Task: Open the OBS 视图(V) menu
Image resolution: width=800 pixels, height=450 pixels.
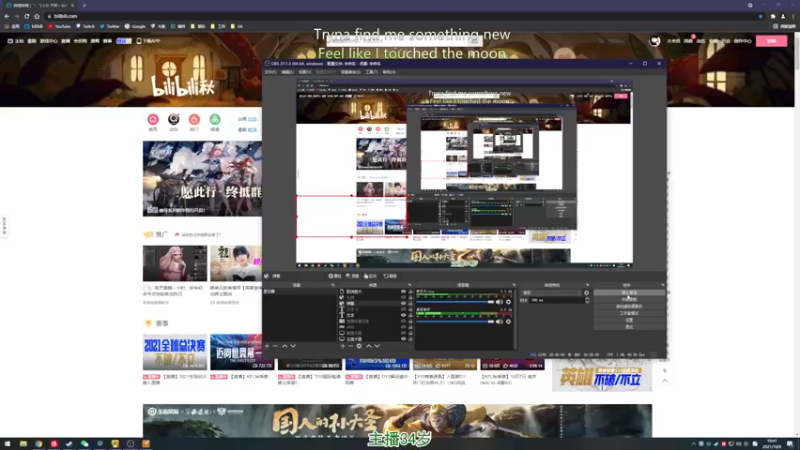Action: coord(305,72)
